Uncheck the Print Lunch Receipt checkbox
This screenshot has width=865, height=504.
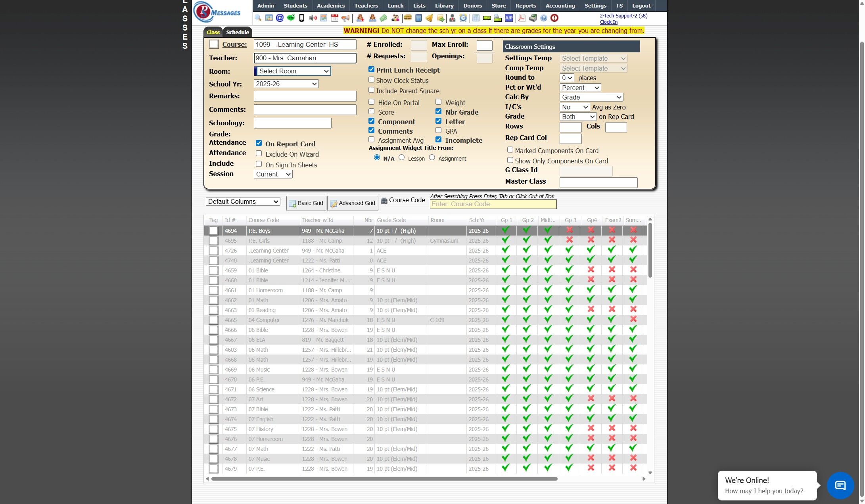(x=371, y=69)
